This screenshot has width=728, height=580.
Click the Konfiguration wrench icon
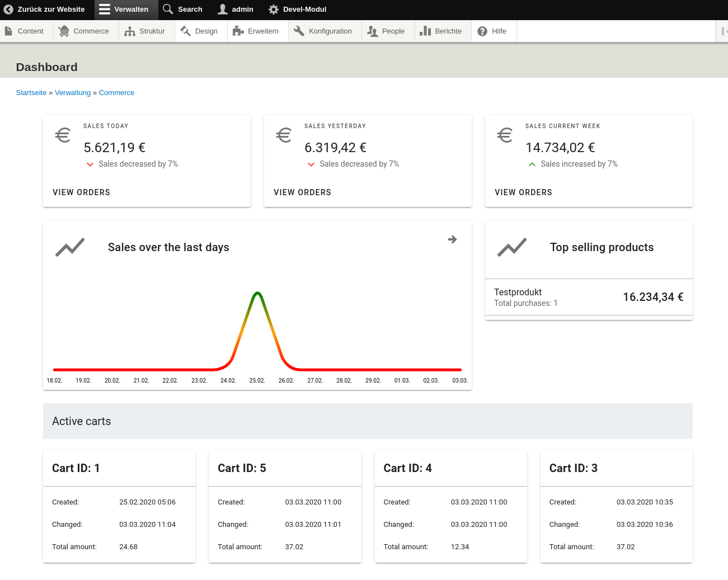coord(299,31)
